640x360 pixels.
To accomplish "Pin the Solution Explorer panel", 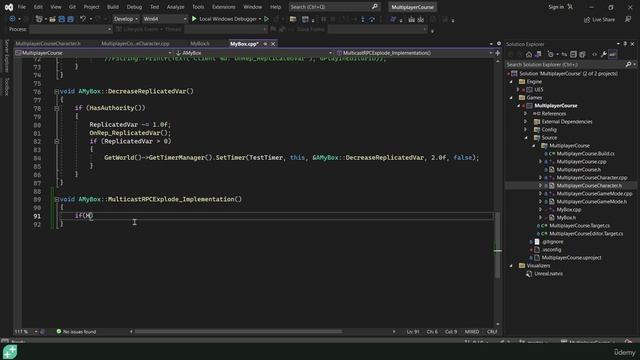I will (625, 44).
